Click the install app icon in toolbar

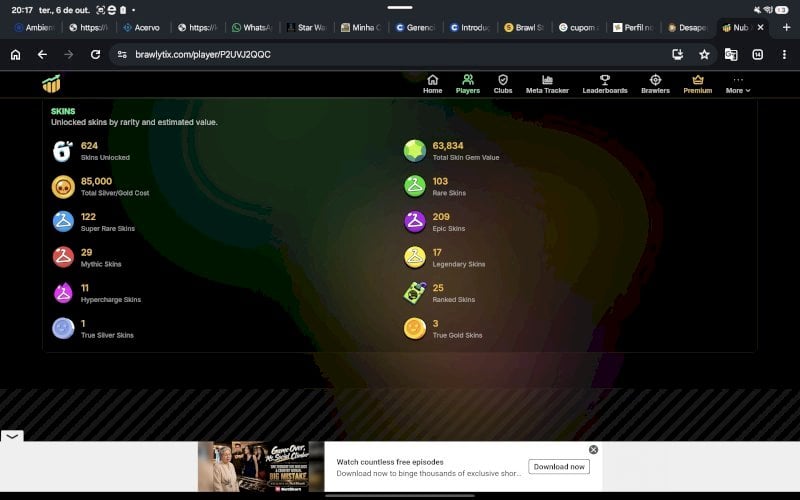[x=678, y=55]
